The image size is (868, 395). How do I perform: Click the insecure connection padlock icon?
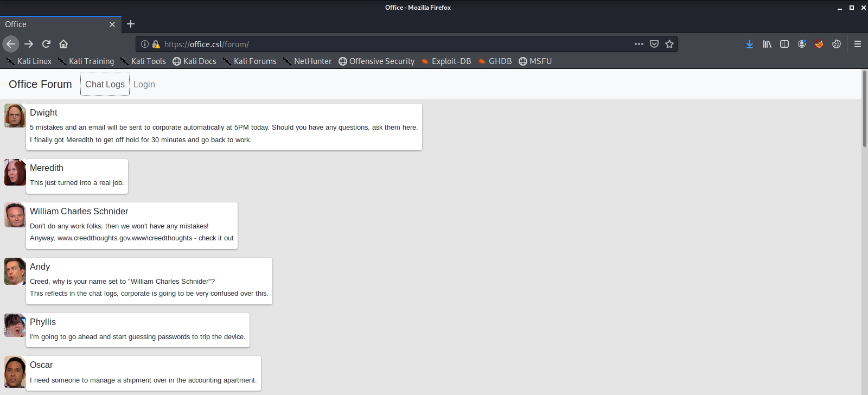(156, 44)
